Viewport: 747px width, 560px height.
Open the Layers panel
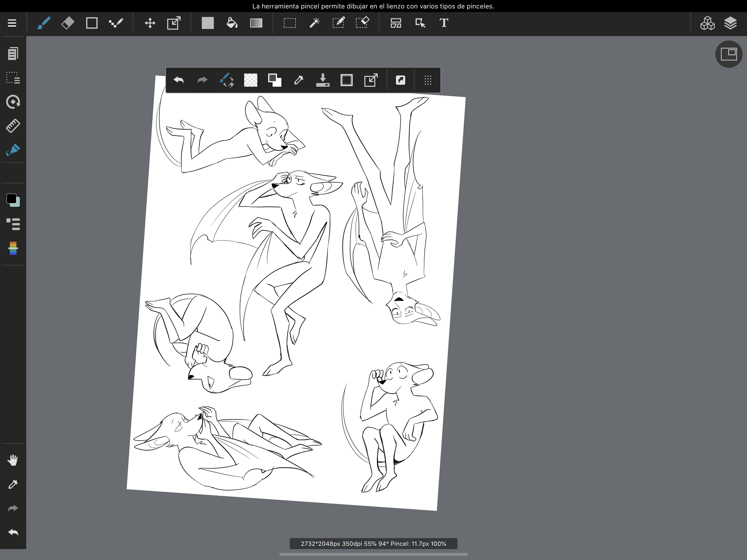[x=730, y=23]
